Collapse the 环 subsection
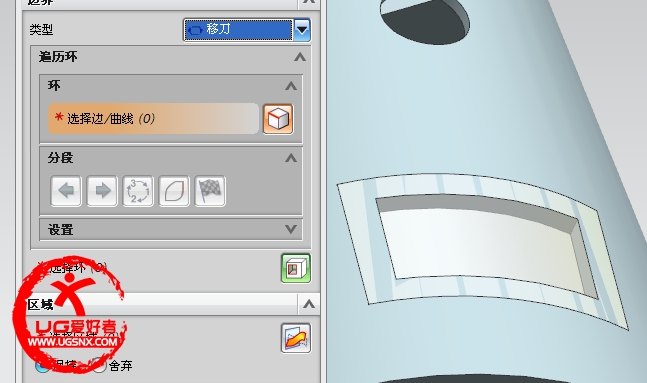The width and height of the screenshot is (647, 383). [x=291, y=86]
